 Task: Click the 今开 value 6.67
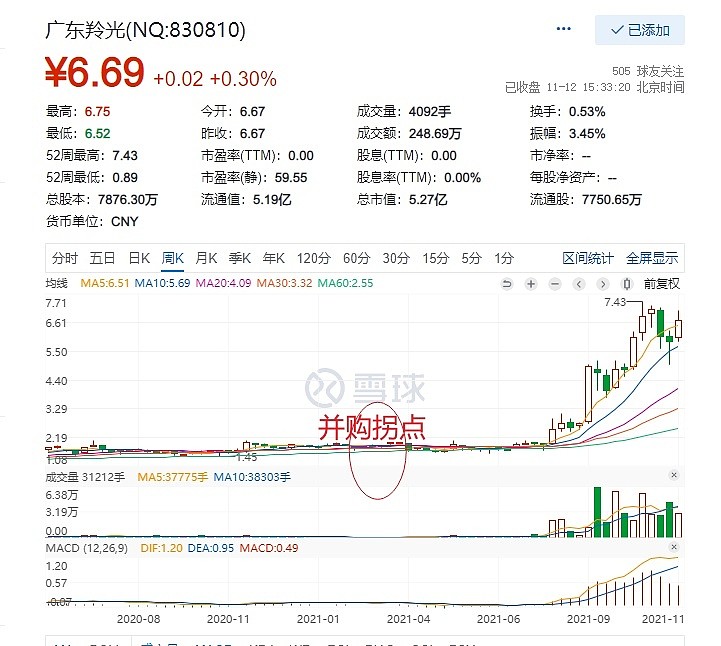click(x=252, y=112)
